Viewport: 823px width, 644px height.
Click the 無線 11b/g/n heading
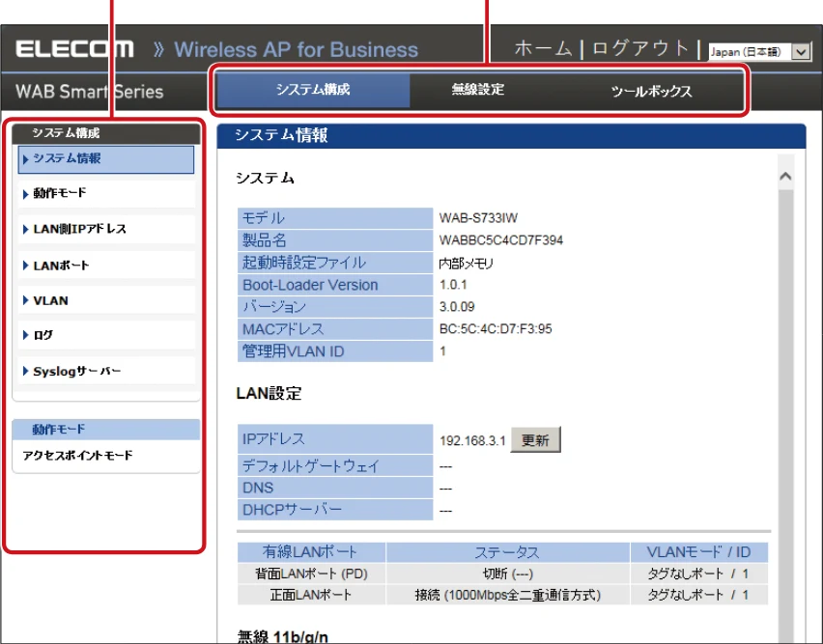click(282, 636)
